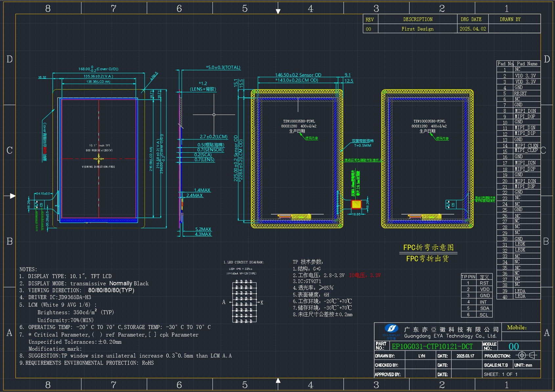This screenshot has height=392, width=555.
Task: Select the "168.00 (Cover O/D)" width dimension
Action: [98, 69]
